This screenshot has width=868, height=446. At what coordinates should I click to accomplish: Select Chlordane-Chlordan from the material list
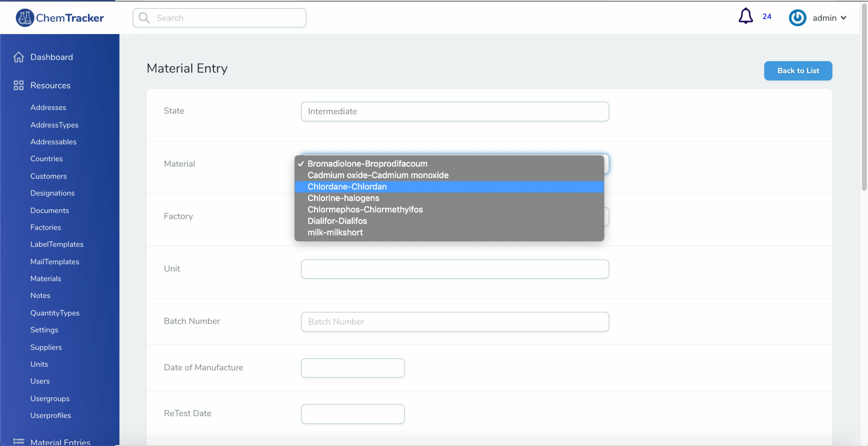pos(347,186)
